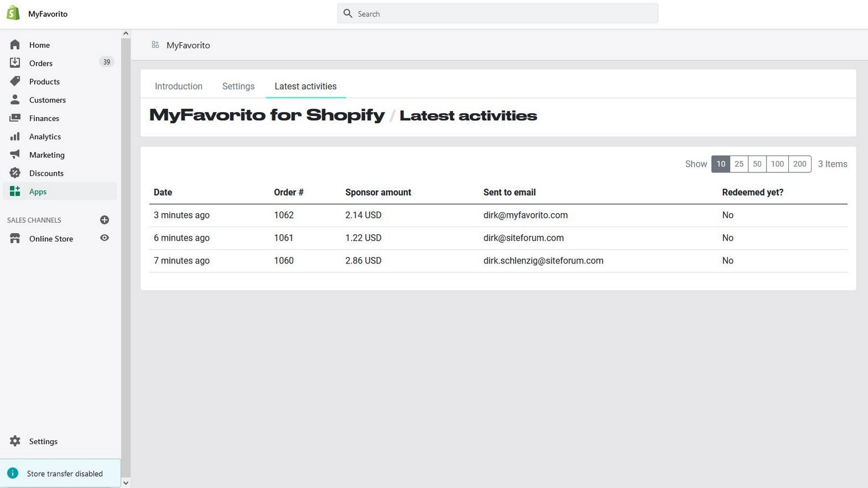
Task: Select the Latest activities tab
Action: [305, 86]
